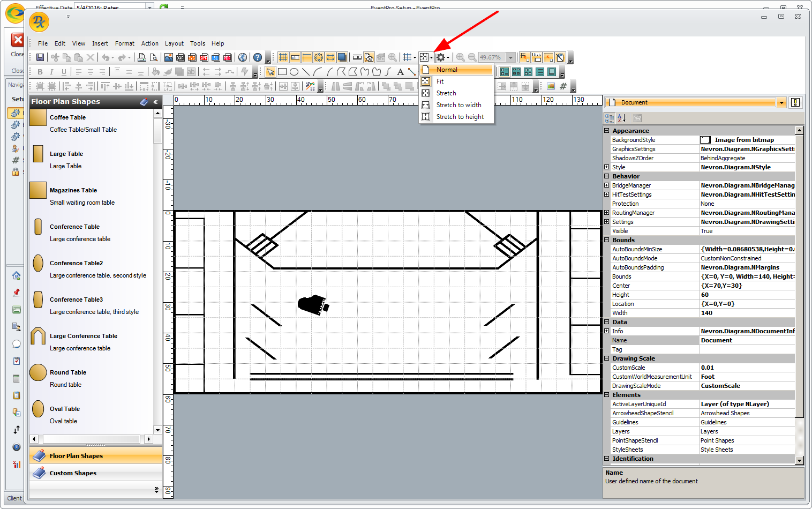
Task: Click the Property Pages button in property grid
Action: (637, 118)
